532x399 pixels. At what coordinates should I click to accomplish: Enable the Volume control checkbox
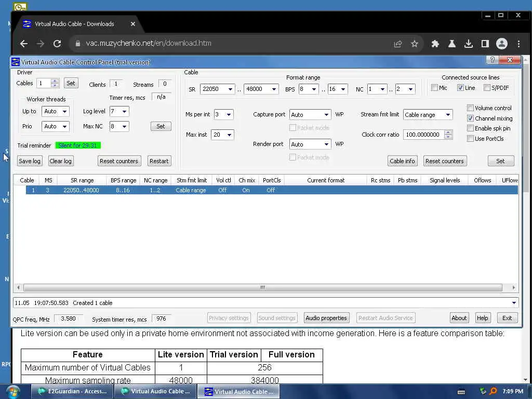pos(470,108)
